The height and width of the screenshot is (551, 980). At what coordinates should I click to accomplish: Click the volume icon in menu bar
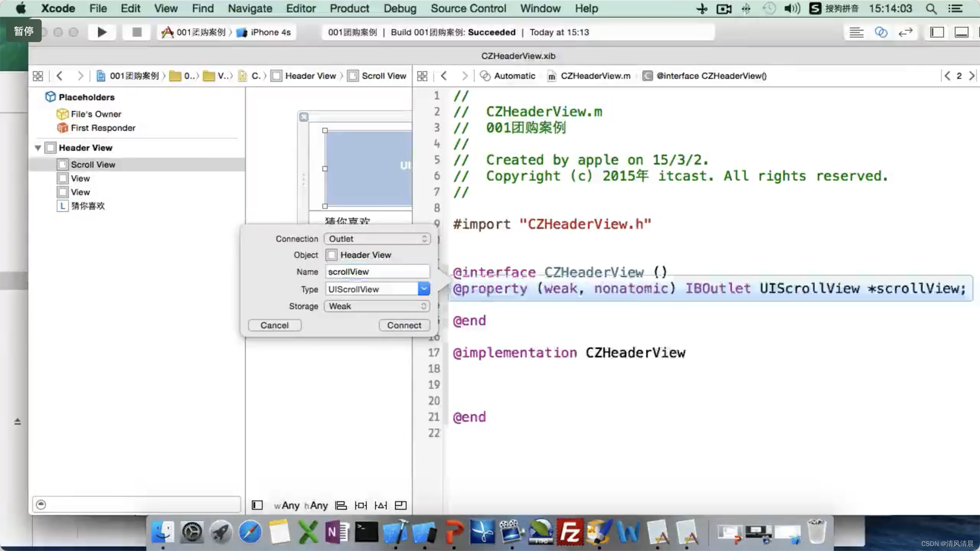coord(792,8)
